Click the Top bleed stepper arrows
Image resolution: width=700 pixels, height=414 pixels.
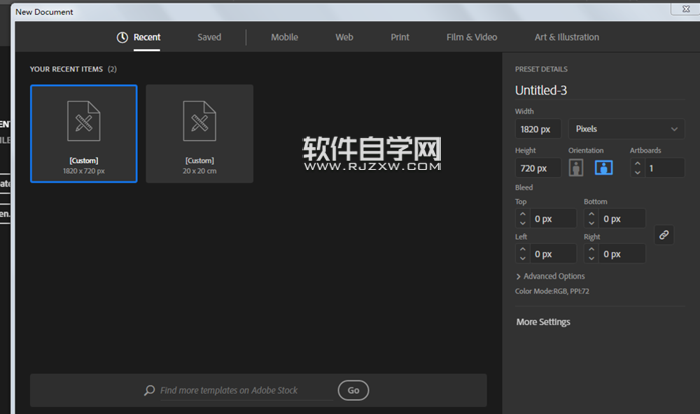pyautogui.click(x=522, y=218)
